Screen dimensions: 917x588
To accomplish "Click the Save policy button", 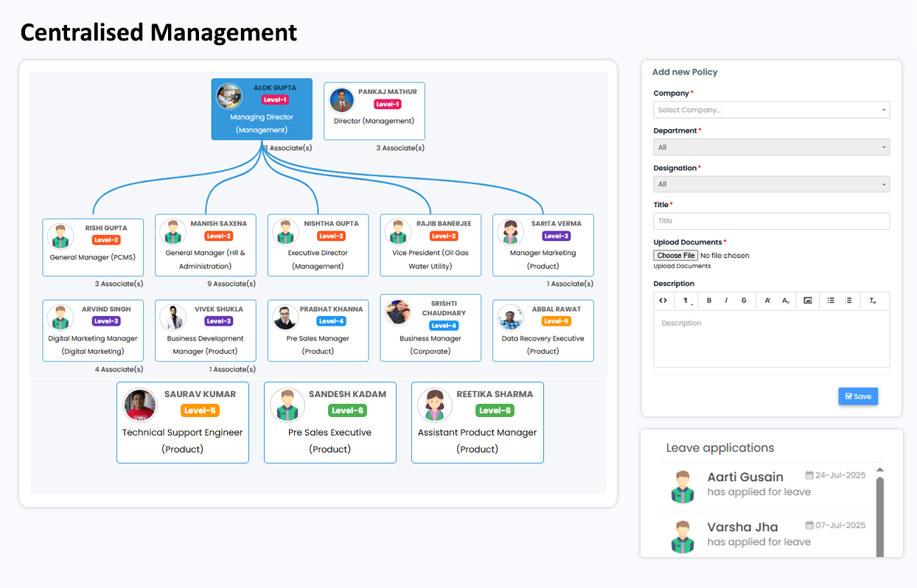I will pos(858,396).
